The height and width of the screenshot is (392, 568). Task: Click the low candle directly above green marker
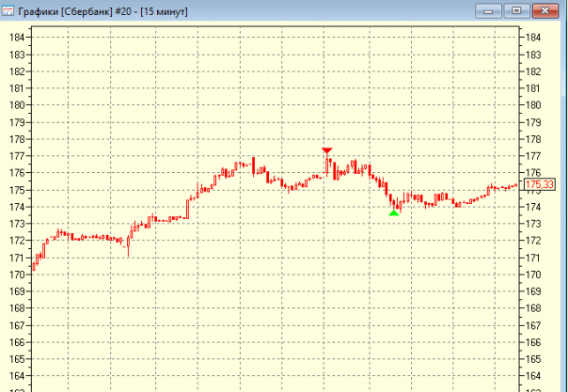[394, 203]
